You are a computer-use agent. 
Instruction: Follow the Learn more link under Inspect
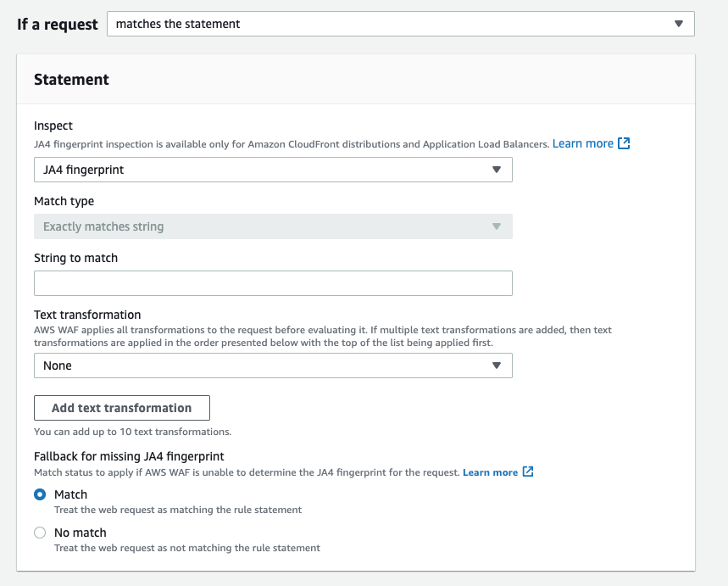click(583, 143)
